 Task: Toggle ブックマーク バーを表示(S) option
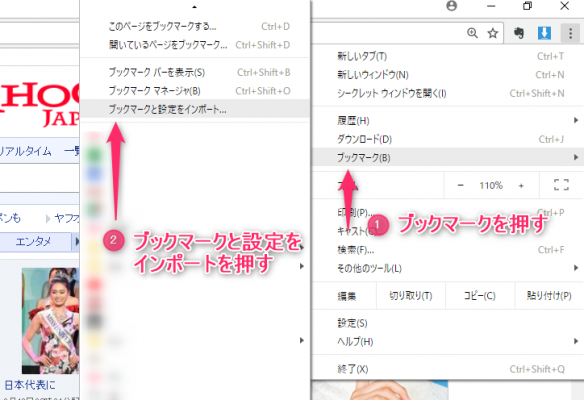click(x=195, y=72)
